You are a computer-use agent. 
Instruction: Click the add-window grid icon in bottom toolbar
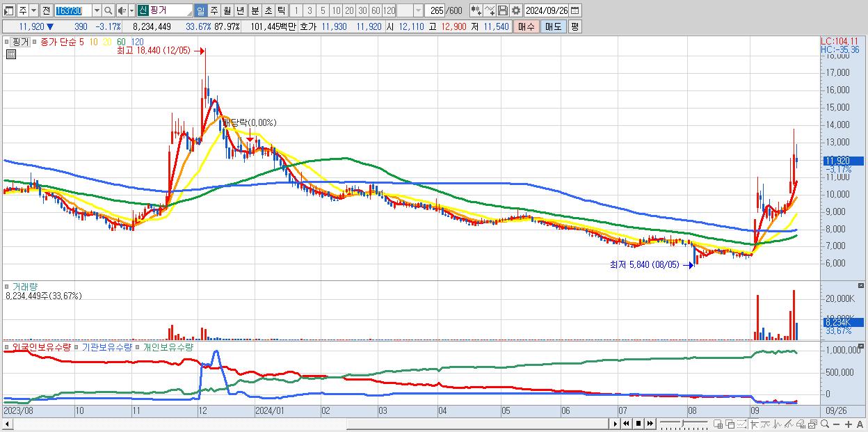718,424
